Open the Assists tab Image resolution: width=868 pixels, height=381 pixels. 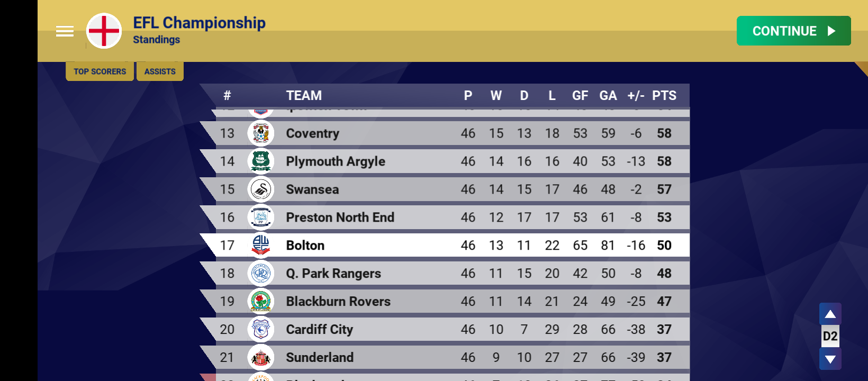pos(160,71)
